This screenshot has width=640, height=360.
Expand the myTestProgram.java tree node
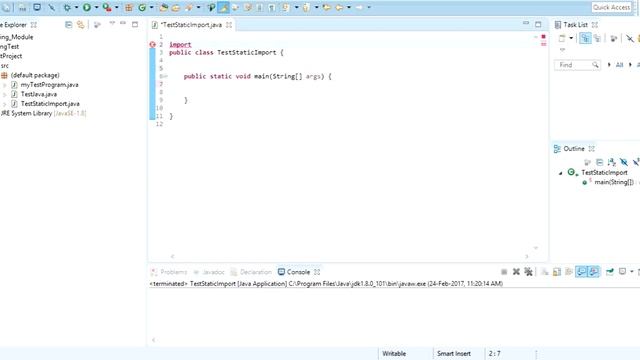4,85
